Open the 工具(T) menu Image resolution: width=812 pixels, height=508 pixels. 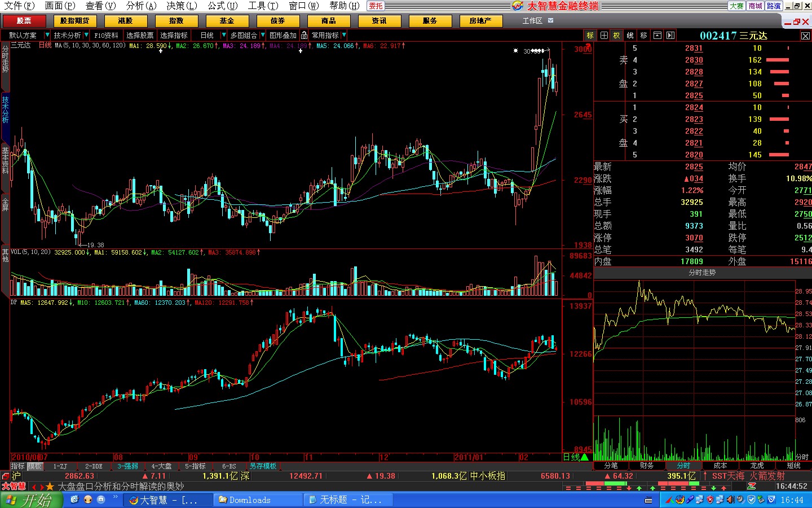pos(263,6)
